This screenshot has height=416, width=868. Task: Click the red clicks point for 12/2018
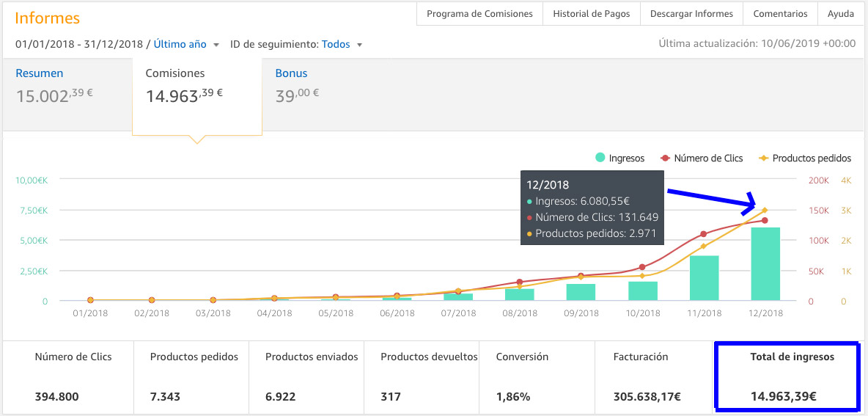point(765,220)
